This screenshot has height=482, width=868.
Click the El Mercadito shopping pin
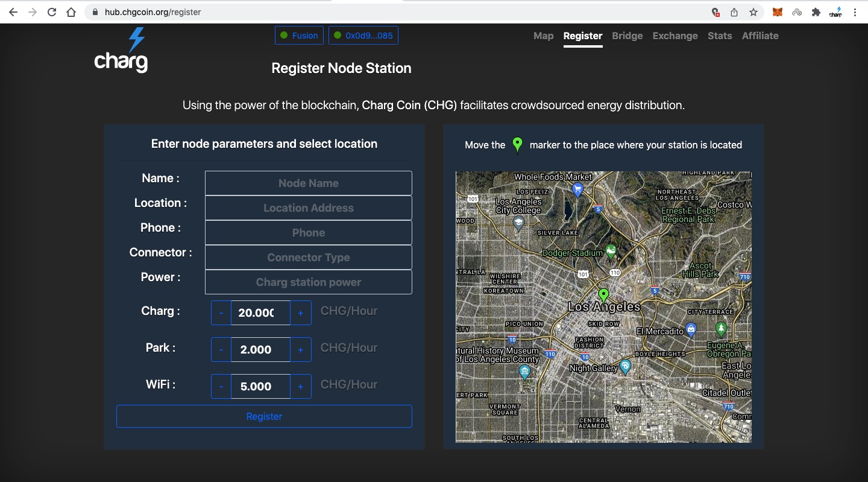click(x=691, y=329)
